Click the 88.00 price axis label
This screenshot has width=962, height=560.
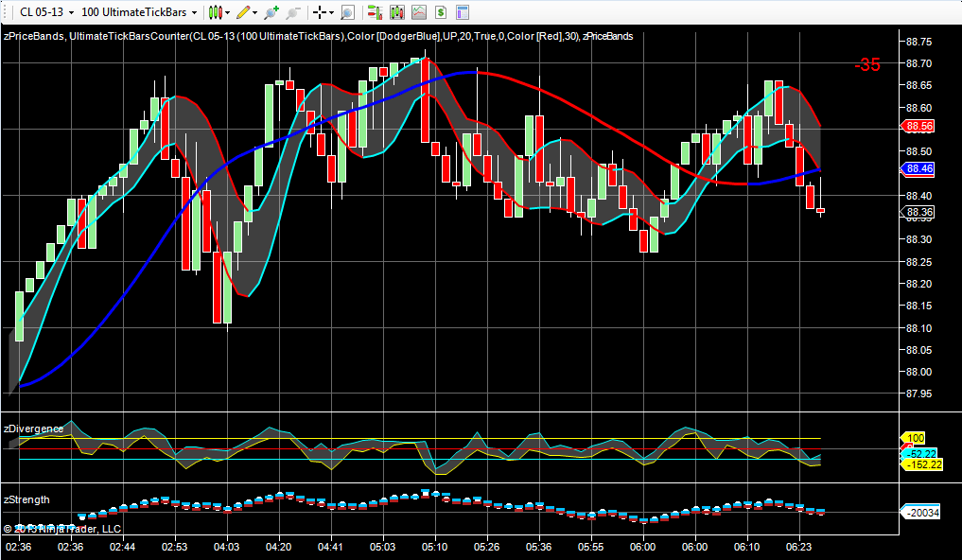(x=918, y=372)
